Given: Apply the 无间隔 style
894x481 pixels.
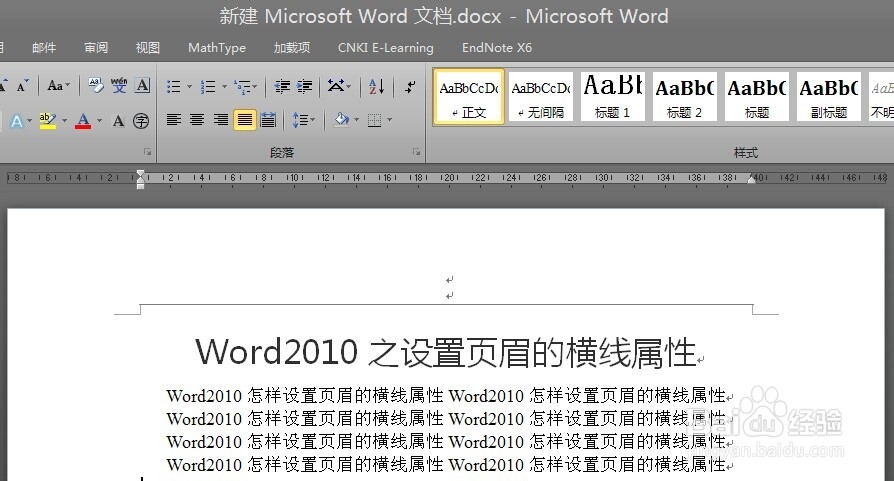Looking at the screenshot, I should coord(541,96).
